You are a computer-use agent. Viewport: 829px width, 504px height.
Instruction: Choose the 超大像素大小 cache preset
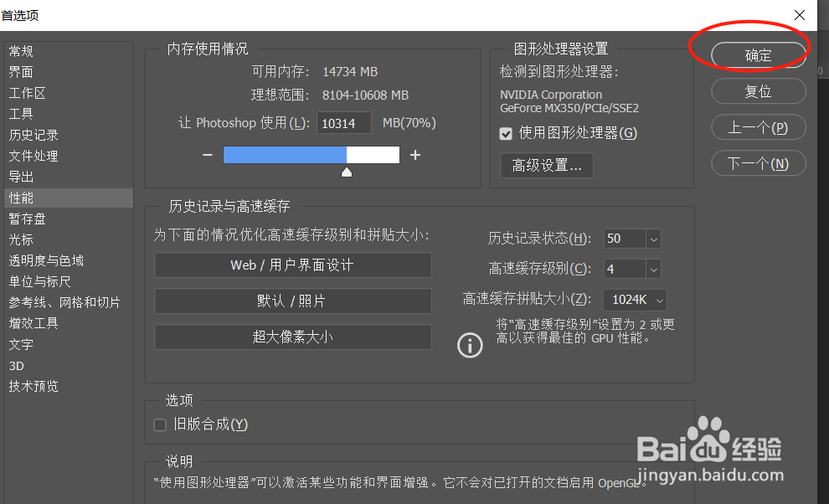[x=293, y=337]
